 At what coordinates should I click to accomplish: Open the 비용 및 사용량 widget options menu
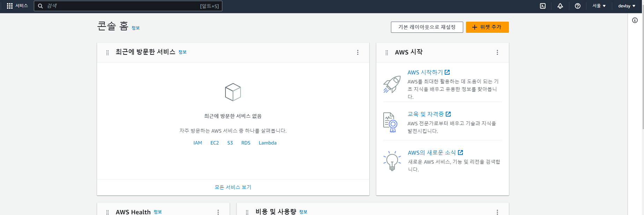tap(497, 212)
